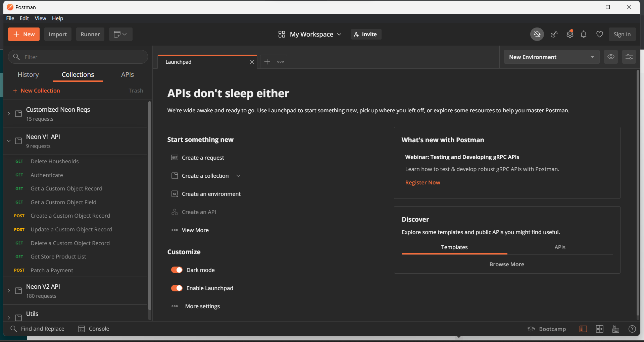The width and height of the screenshot is (644, 342).
Task: Select the Templates tab in Discover
Action: 454,247
